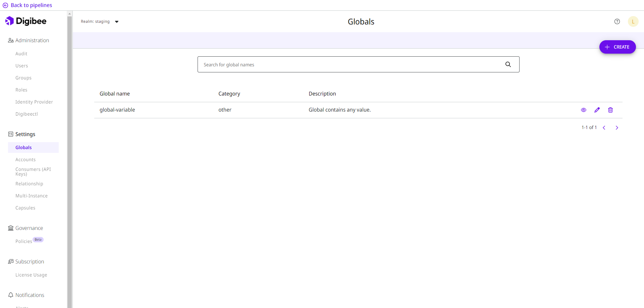Click the Settings section icon
644x308 pixels.
click(10, 134)
